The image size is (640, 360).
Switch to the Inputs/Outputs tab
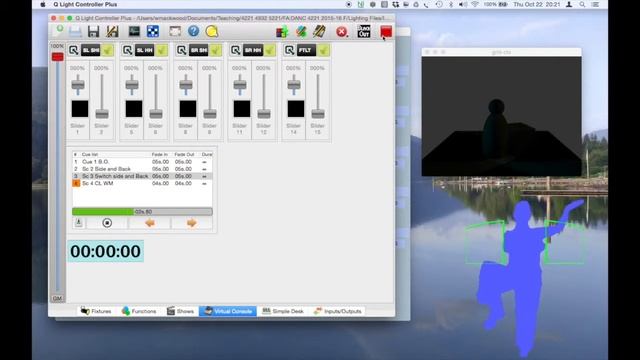(337, 311)
